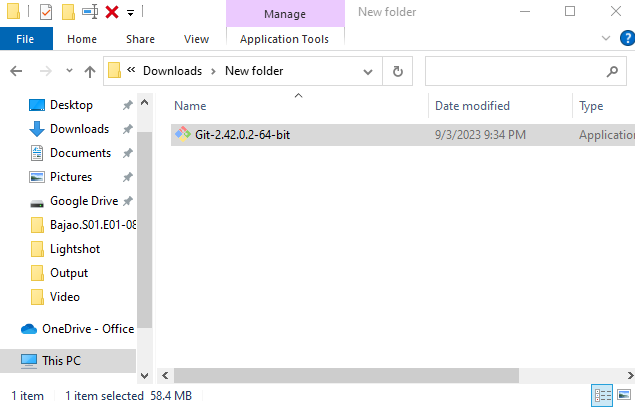This screenshot has width=635, height=407.
Task: Open the Output folder
Action: coord(69,273)
